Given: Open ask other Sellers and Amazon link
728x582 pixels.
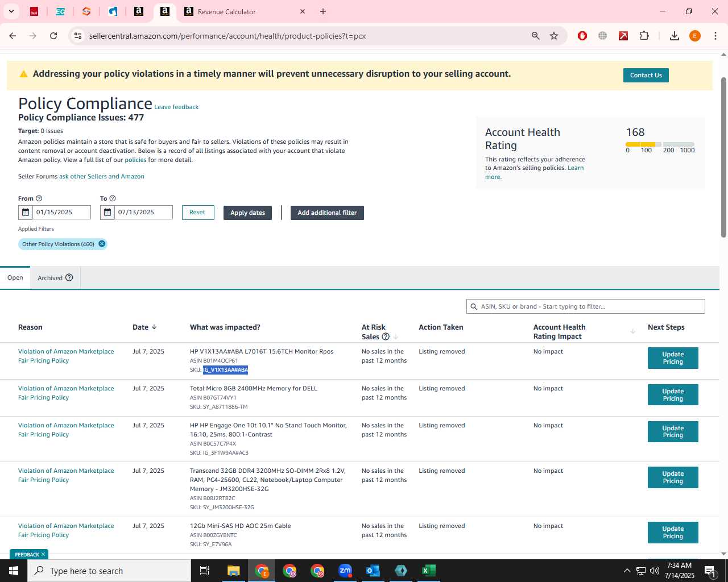Looking at the screenshot, I should 102,176.
